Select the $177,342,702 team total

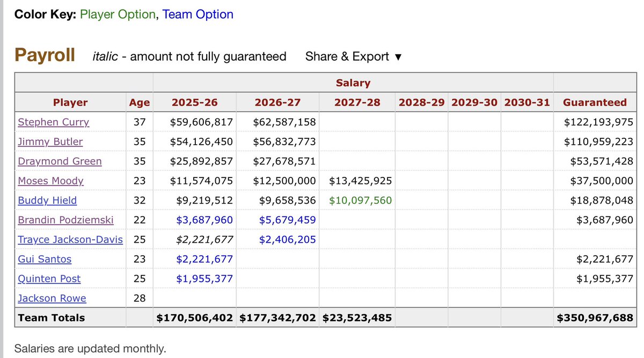pyautogui.click(x=277, y=318)
